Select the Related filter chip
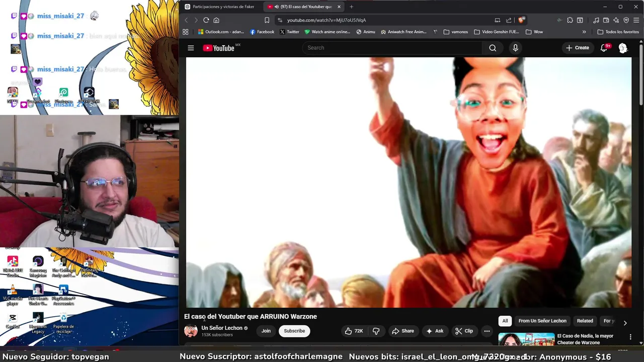 point(585,321)
